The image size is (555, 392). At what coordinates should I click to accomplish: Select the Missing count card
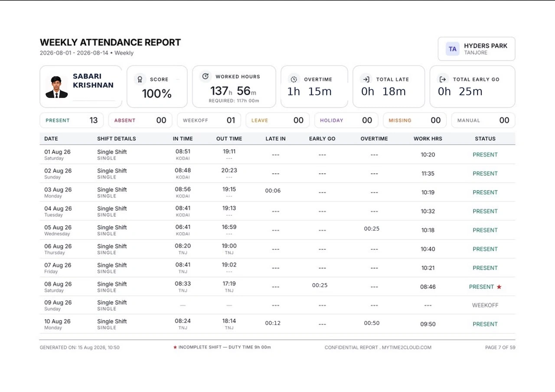tap(415, 120)
